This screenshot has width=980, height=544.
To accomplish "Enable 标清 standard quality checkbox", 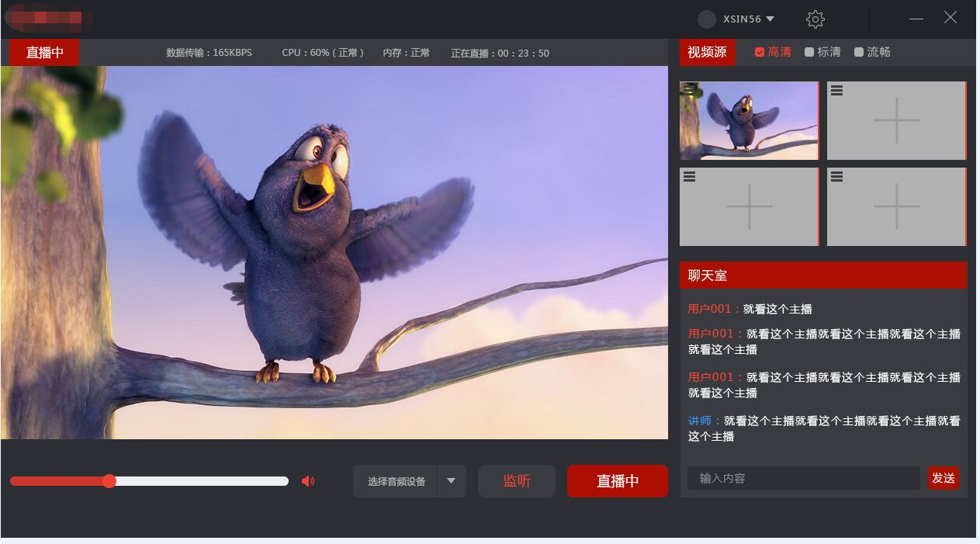I will pyautogui.click(x=809, y=52).
